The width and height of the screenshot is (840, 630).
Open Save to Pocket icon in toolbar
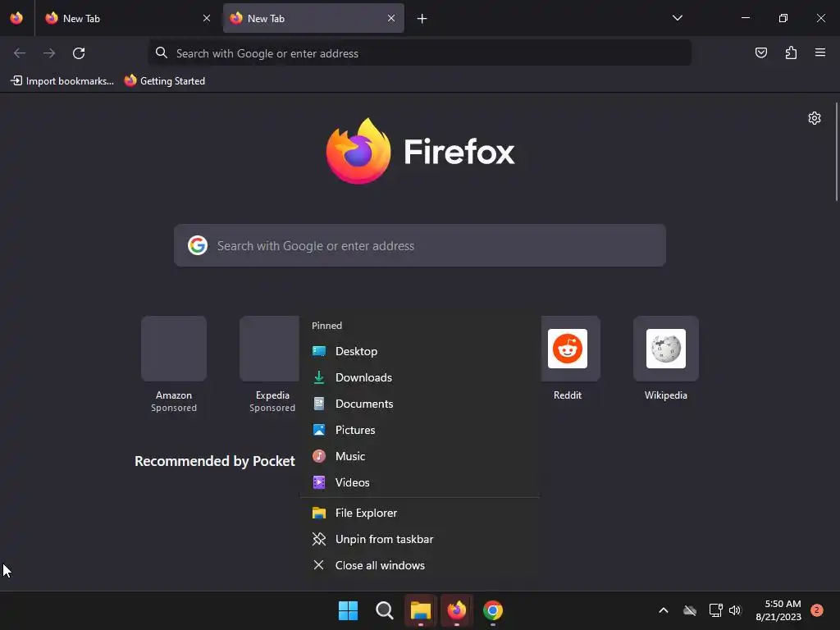tap(760, 52)
